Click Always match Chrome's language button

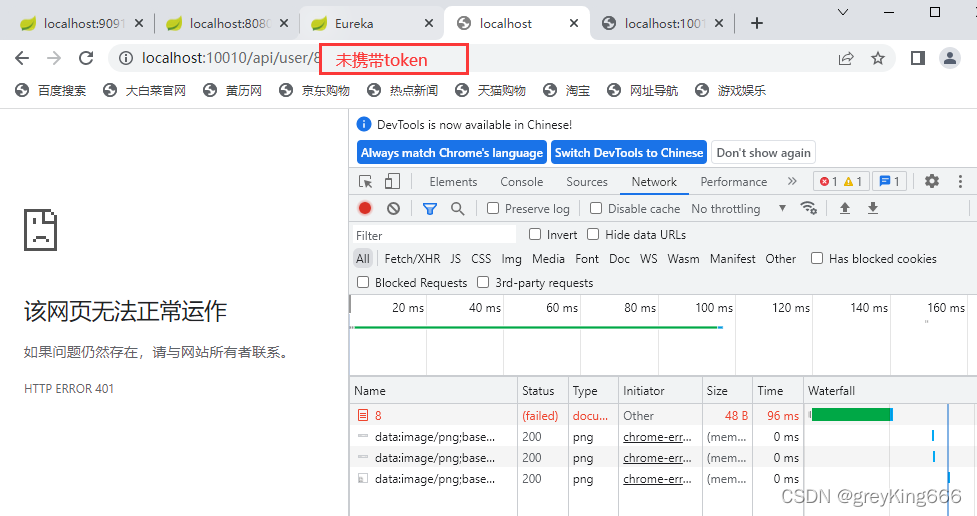tap(452, 153)
